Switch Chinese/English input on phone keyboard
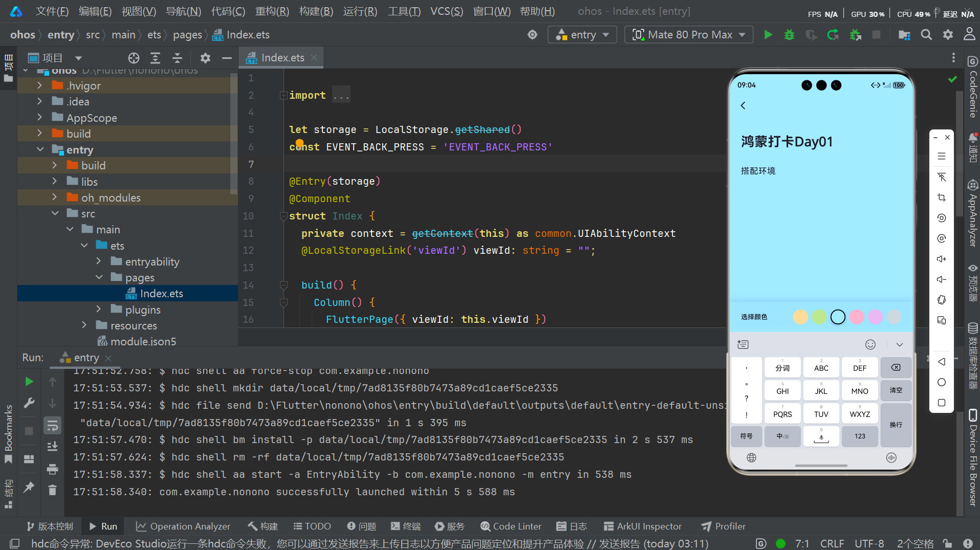Viewport: 980px width, 550px height. coord(782,436)
